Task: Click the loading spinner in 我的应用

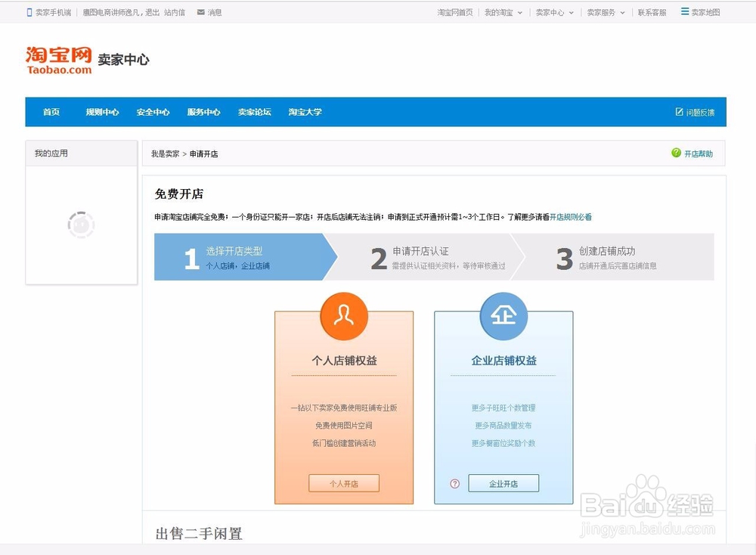Action: tap(81, 225)
